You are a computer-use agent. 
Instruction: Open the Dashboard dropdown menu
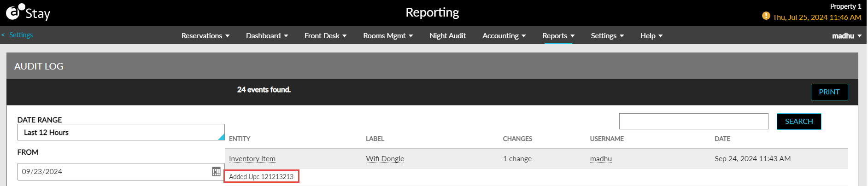(x=267, y=35)
